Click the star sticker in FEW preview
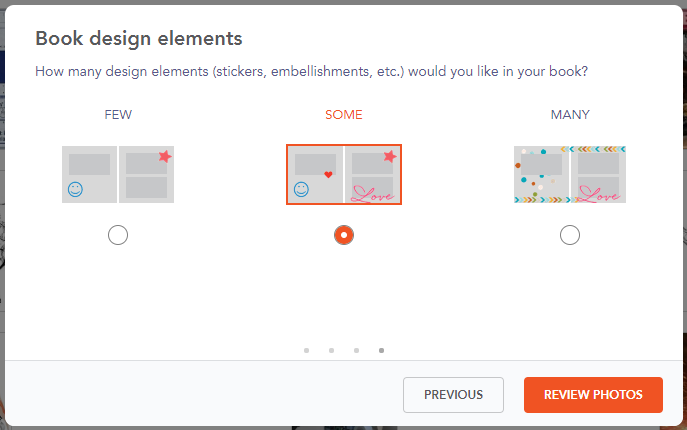The width and height of the screenshot is (687, 430). coord(165,157)
